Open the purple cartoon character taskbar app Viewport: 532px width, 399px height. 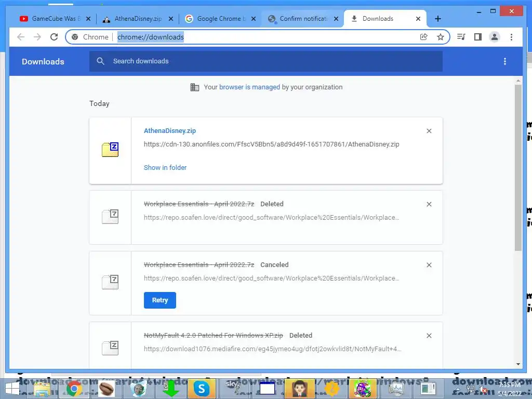pyautogui.click(x=363, y=389)
